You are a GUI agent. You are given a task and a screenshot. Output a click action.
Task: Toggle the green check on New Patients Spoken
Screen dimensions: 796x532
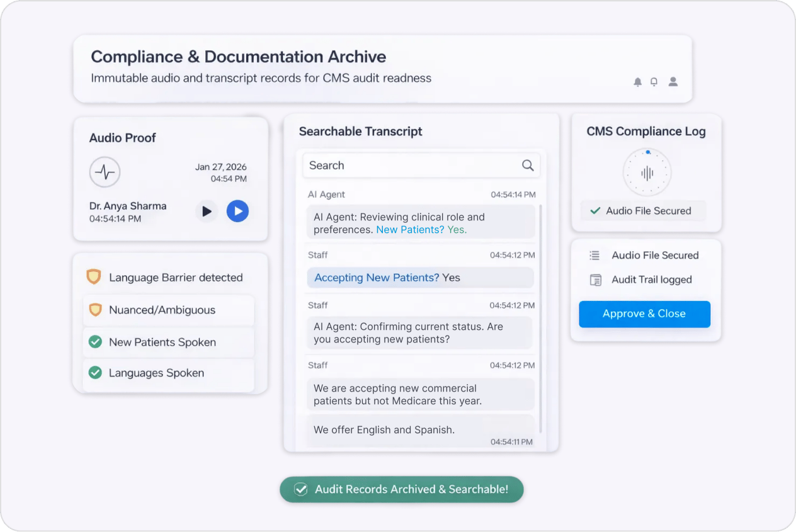coord(96,342)
